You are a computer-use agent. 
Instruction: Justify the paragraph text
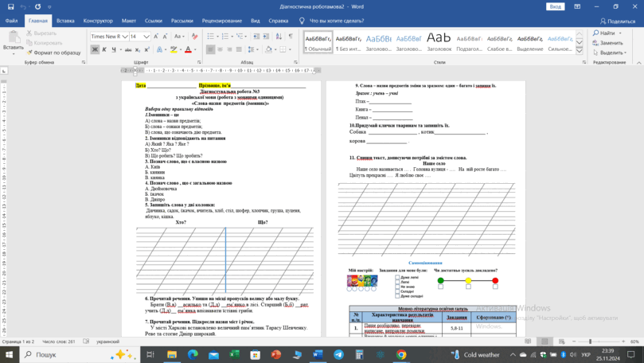click(x=239, y=49)
